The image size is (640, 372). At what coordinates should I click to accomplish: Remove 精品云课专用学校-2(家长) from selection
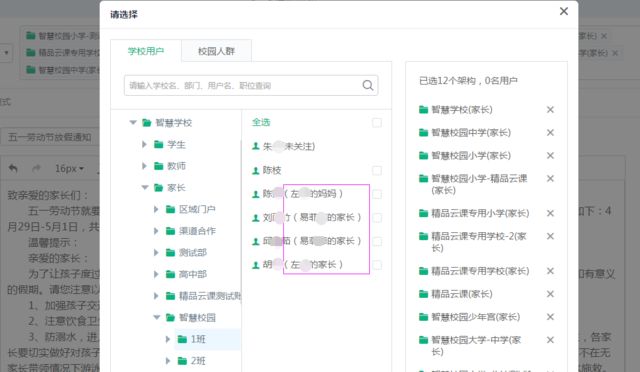tap(550, 236)
